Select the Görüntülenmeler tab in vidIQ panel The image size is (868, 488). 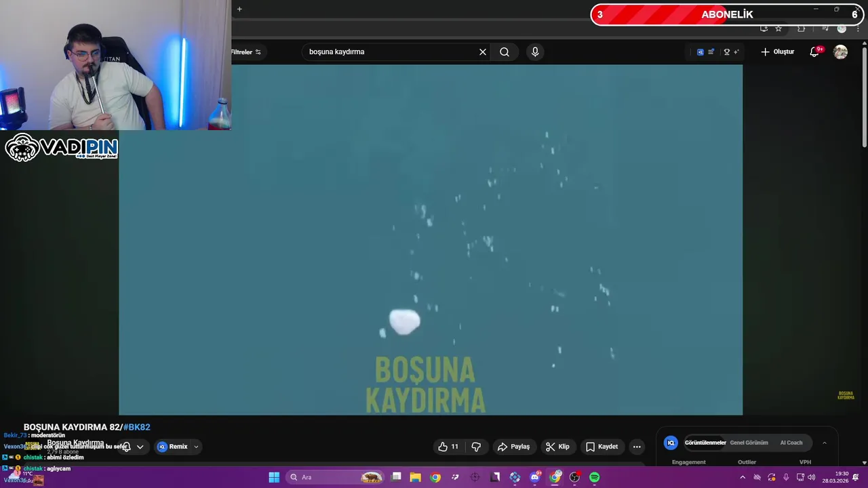point(705,443)
